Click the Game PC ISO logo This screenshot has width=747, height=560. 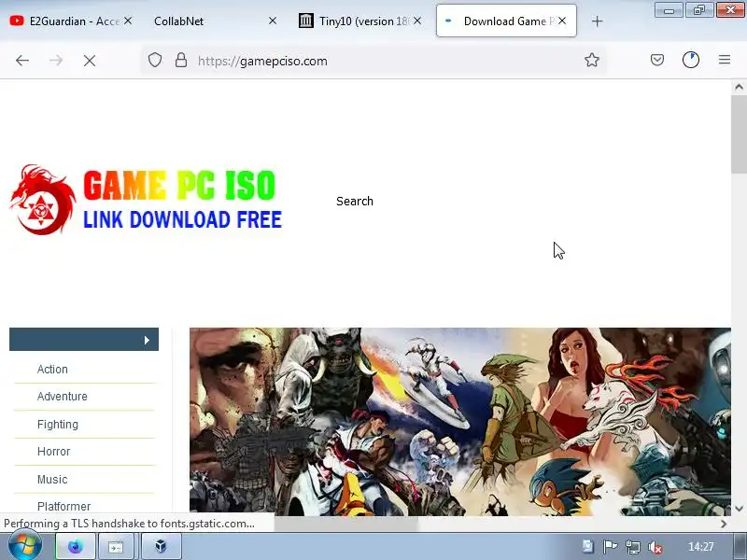[x=146, y=200]
